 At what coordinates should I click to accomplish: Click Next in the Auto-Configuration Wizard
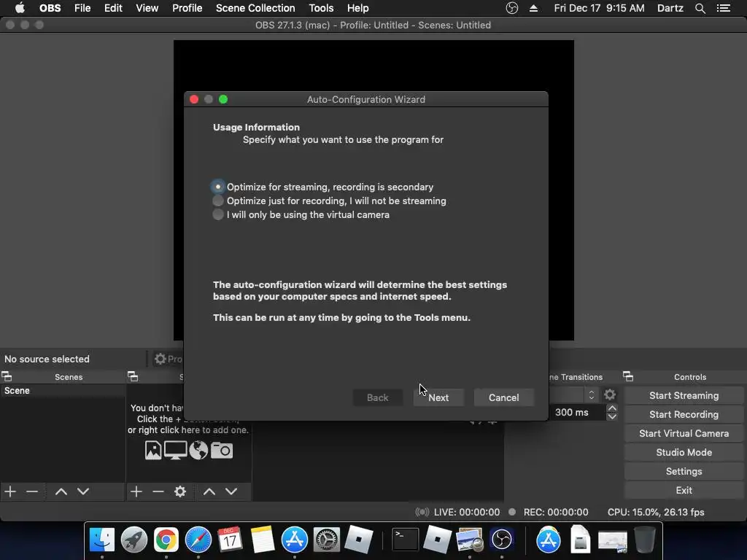point(438,397)
